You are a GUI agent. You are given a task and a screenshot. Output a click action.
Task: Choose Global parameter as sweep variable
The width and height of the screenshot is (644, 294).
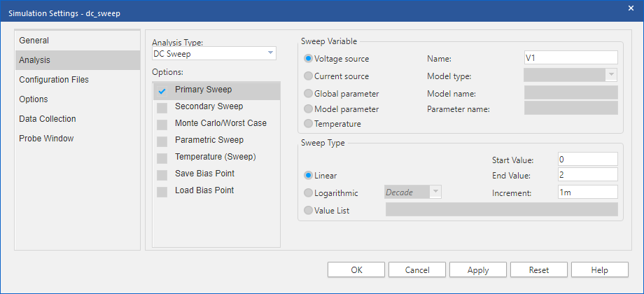tap(308, 94)
